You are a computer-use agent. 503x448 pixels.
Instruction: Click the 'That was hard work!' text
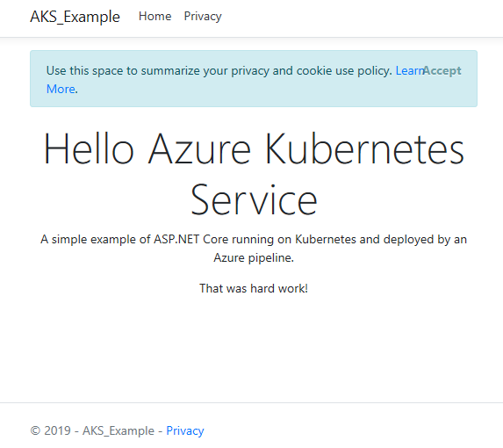click(x=254, y=288)
